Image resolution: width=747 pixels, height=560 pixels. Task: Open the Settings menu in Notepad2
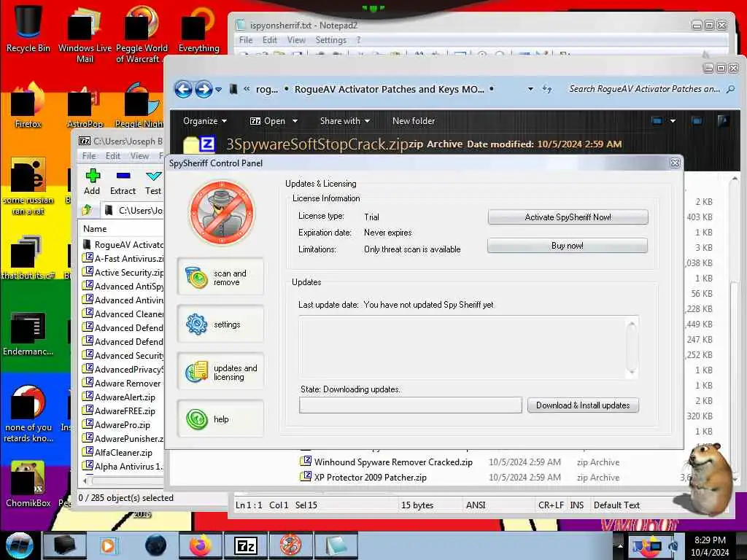pos(330,40)
